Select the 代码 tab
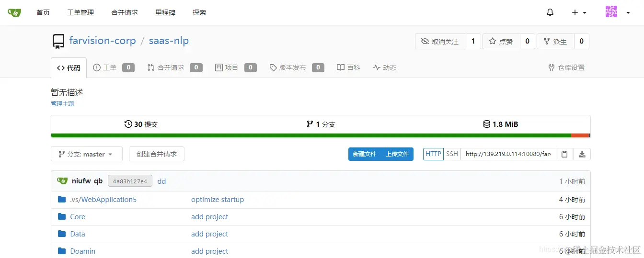Image resolution: width=644 pixels, height=258 pixels. click(69, 67)
